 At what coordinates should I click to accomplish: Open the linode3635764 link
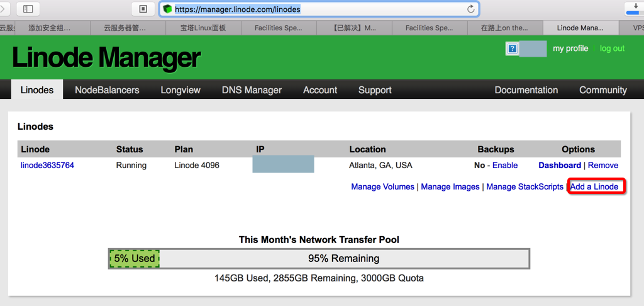click(47, 166)
